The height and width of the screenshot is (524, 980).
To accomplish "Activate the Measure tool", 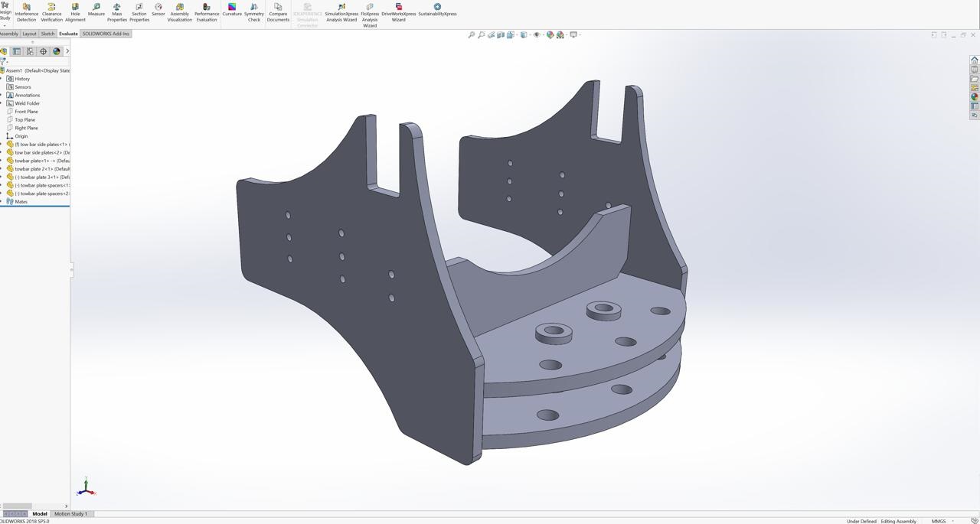I will coord(96,10).
